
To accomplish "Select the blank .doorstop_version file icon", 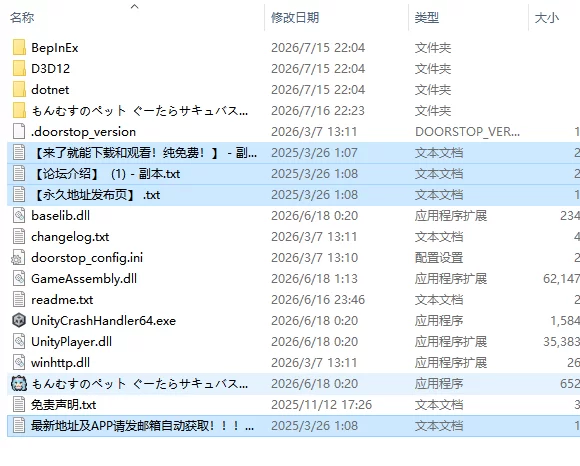I will (19, 132).
